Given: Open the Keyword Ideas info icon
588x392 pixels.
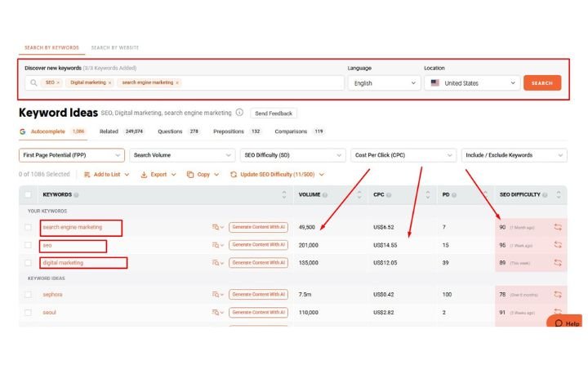Looking at the screenshot, I should (239, 113).
